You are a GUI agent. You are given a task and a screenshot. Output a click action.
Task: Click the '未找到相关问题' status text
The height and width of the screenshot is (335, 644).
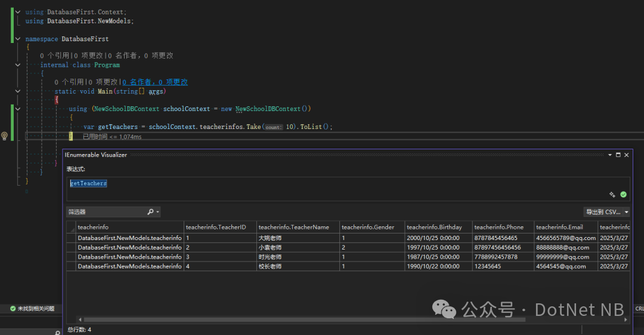[x=36, y=309]
